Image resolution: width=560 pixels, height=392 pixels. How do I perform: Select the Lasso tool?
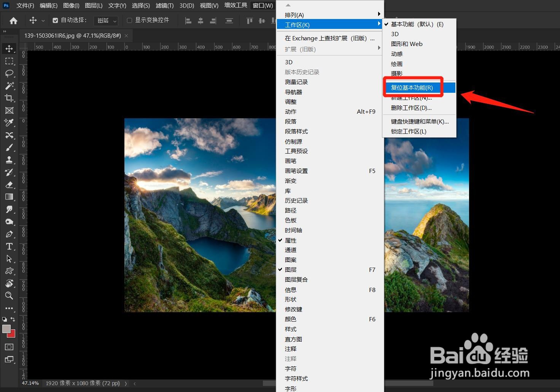tap(9, 73)
